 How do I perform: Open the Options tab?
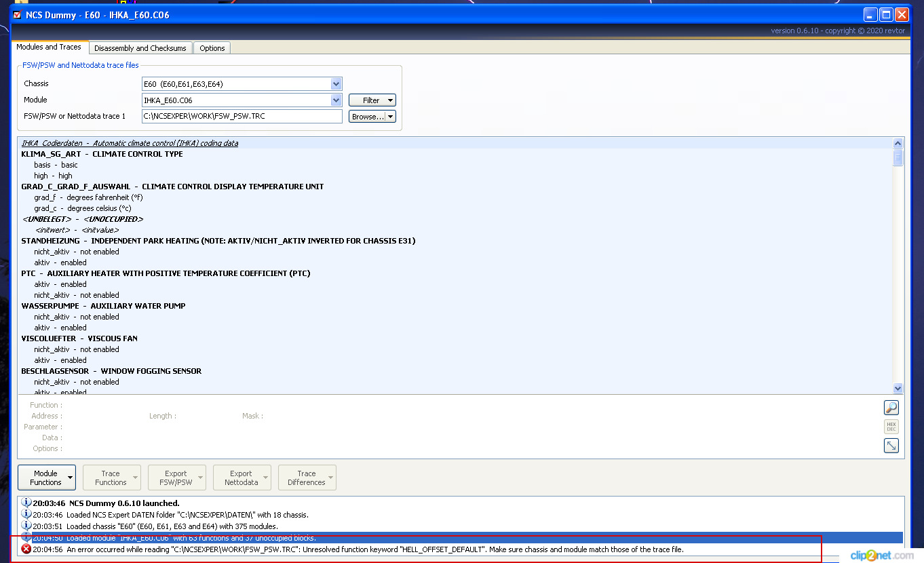[x=212, y=48]
